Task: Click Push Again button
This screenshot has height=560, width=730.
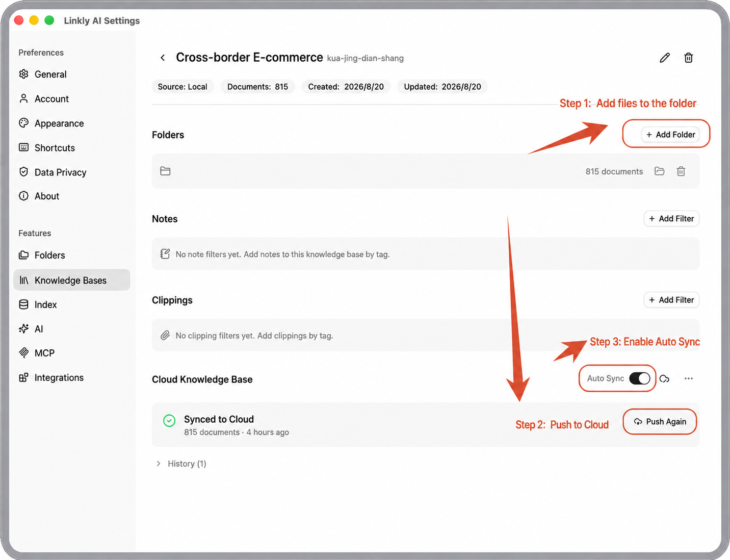Action: click(660, 422)
